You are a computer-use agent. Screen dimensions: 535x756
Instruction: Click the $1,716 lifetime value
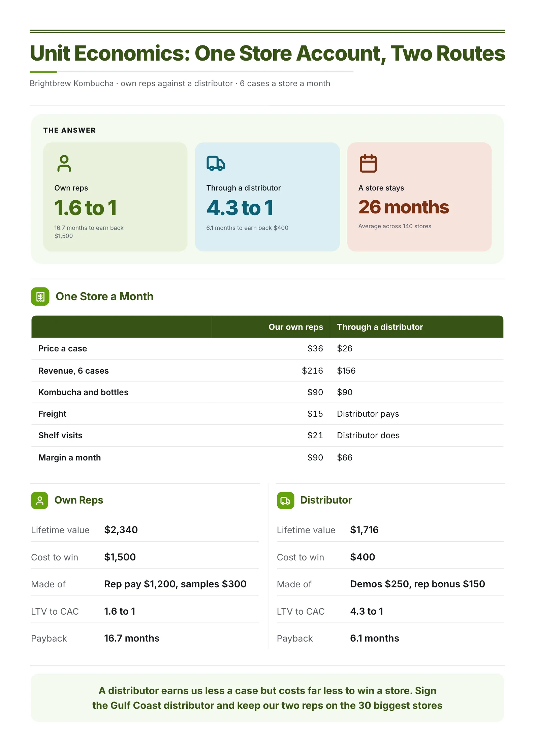(x=364, y=530)
